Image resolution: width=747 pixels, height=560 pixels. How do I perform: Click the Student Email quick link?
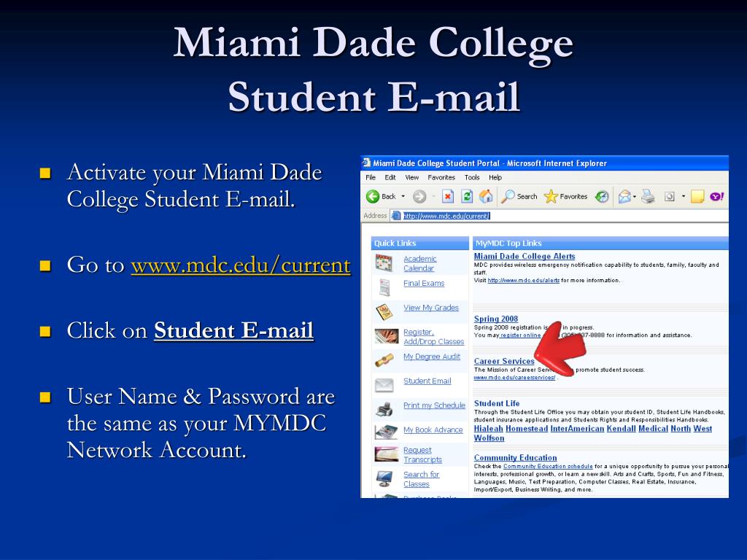[427, 381]
